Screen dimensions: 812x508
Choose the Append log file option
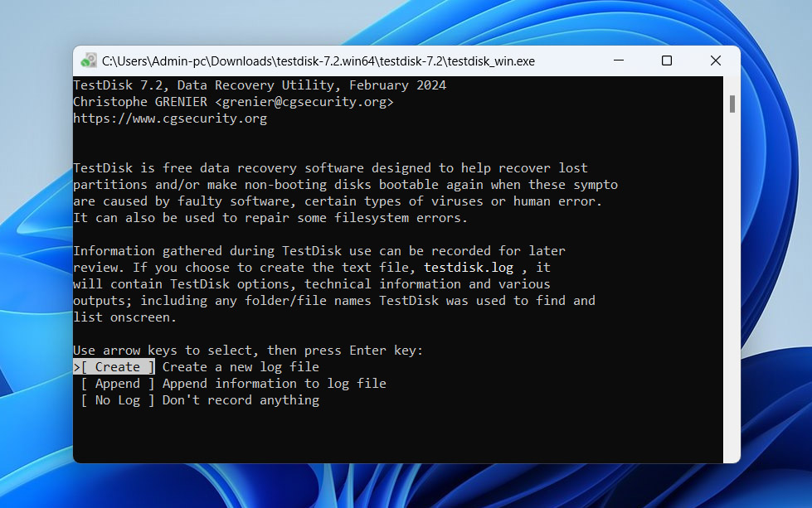click(x=118, y=384)
